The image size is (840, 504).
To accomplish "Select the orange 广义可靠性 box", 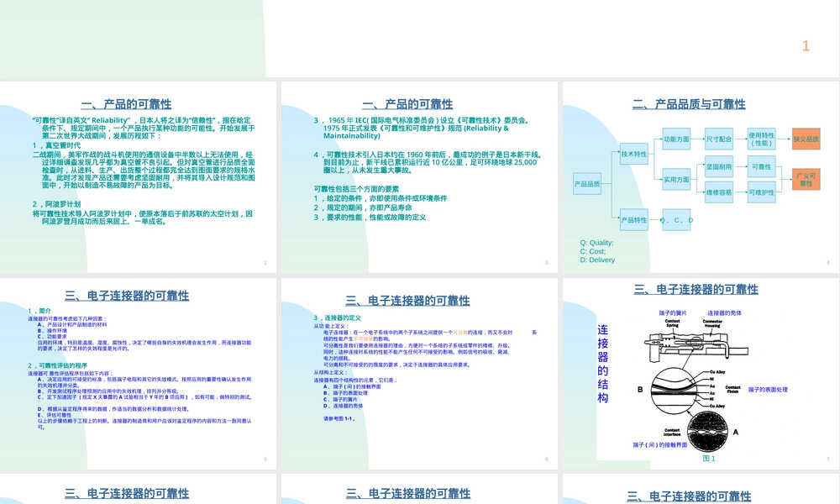I will 806,180.
